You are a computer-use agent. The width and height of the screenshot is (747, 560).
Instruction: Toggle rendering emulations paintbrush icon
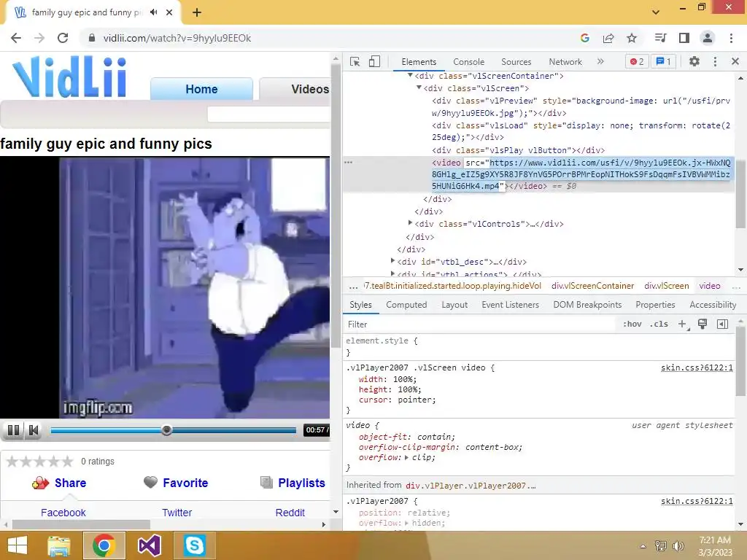(x=703, y=324)
